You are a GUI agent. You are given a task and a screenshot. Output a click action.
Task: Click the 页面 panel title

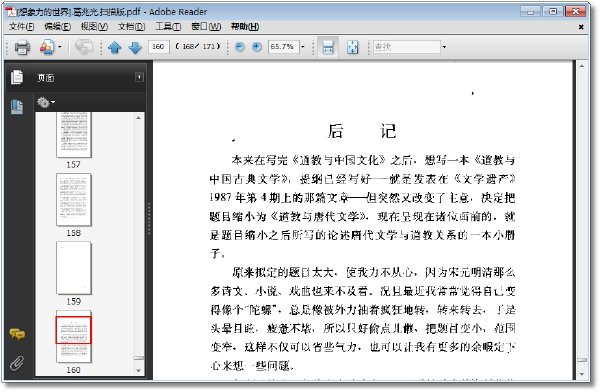click(x=46, y=78)
